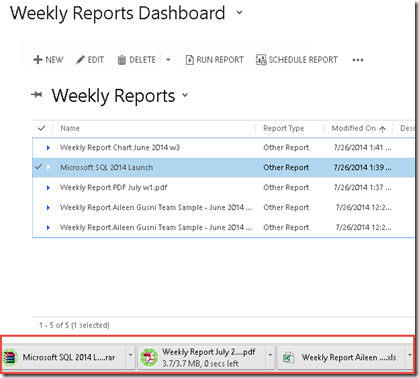Viewport: 419px width, 378px height.
Task: Toggle the select-all checkmark in header
Action: [41, 128]
